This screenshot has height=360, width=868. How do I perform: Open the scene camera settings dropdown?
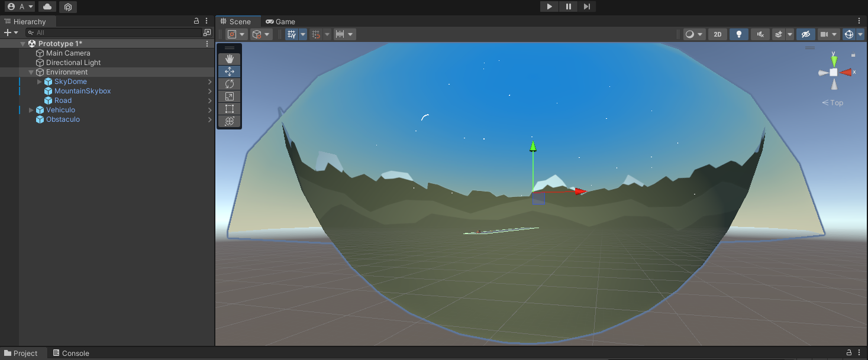pos(828,34)
